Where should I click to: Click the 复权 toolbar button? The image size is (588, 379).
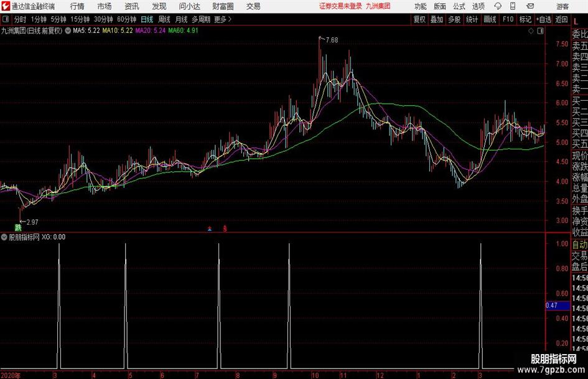419,19
